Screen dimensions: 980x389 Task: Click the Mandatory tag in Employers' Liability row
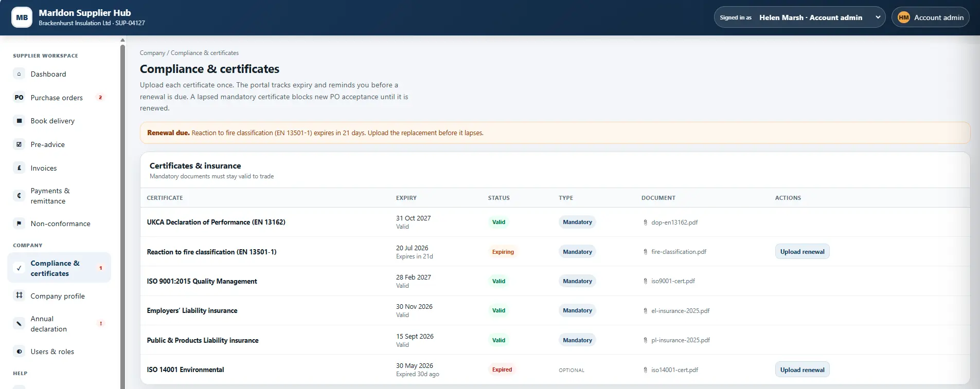click(x=577, y=310)
